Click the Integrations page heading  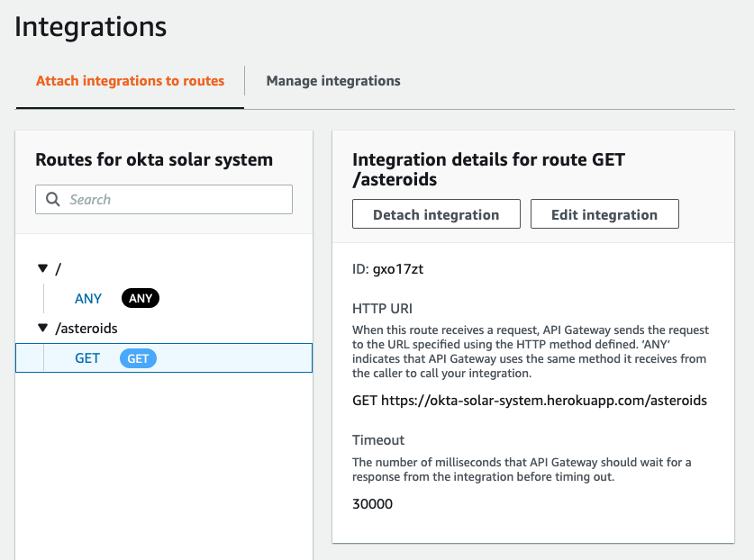90,26
